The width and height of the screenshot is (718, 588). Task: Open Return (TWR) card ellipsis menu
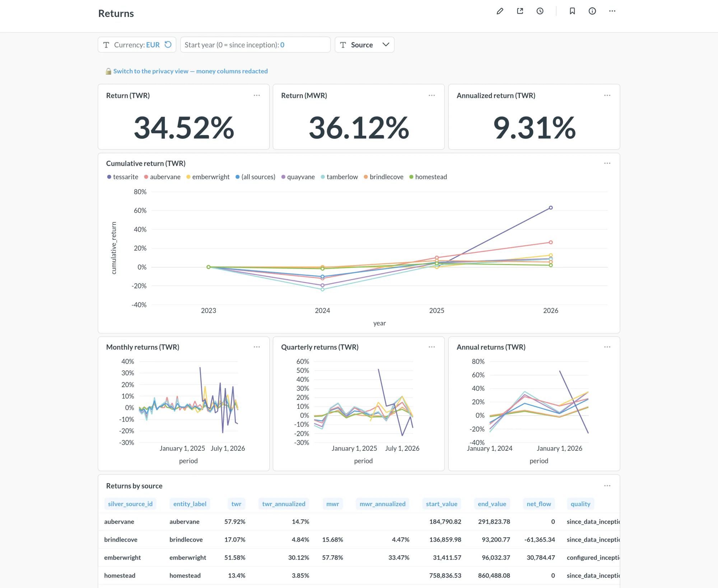point(257,96)
